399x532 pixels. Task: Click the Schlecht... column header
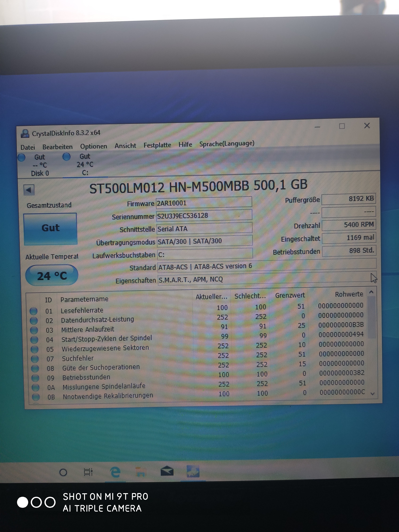click(250, 296)
